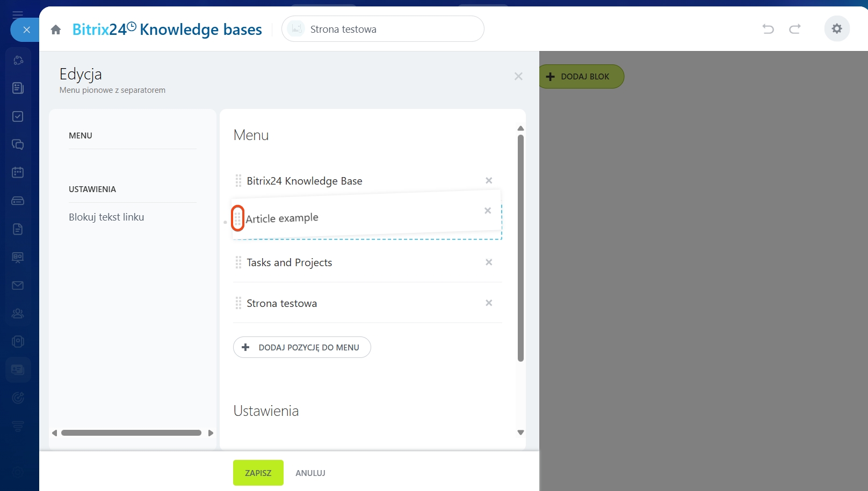Cancel editing with Anuluj
Screen dimensions: 868x491
[310, 473]
